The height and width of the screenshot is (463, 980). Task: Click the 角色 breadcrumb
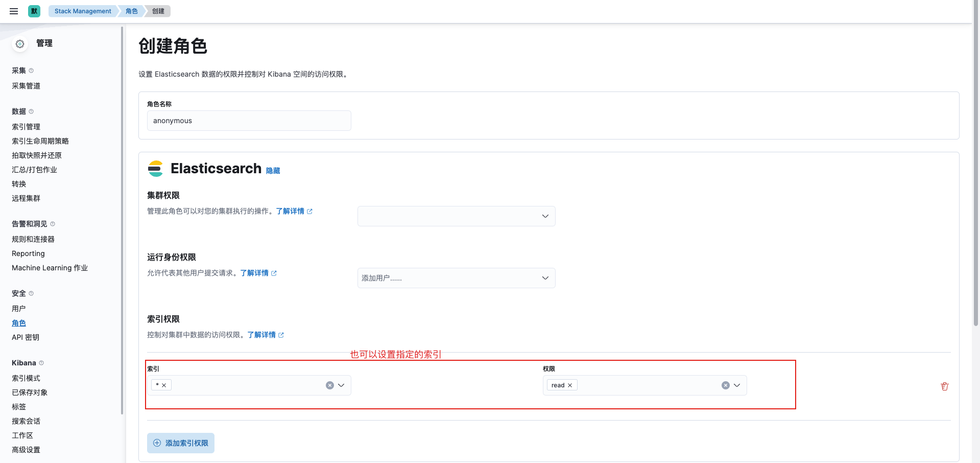132,11
